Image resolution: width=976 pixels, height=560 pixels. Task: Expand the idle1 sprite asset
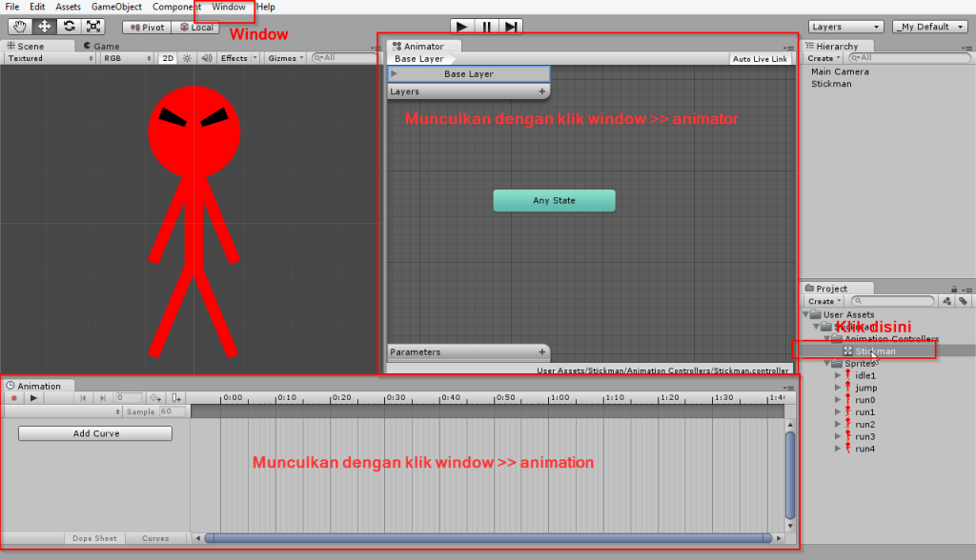[x=838, y=375]
